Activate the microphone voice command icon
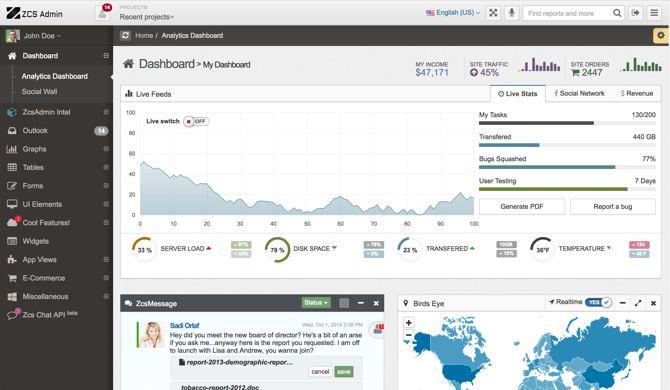The image size is (670, 390). coord(511,13)
